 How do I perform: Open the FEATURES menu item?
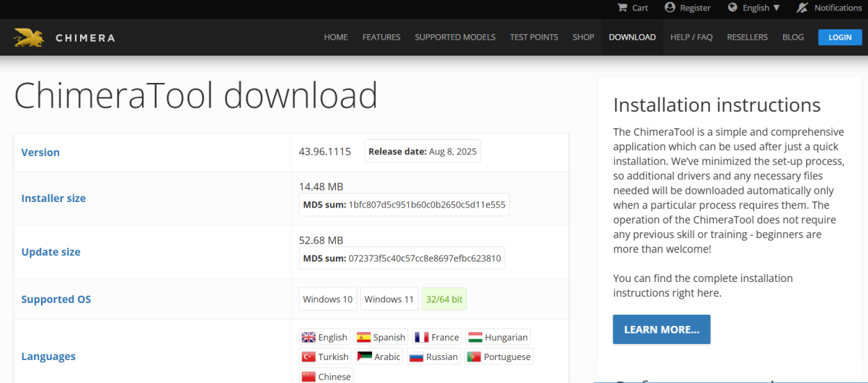coord(381,37)
